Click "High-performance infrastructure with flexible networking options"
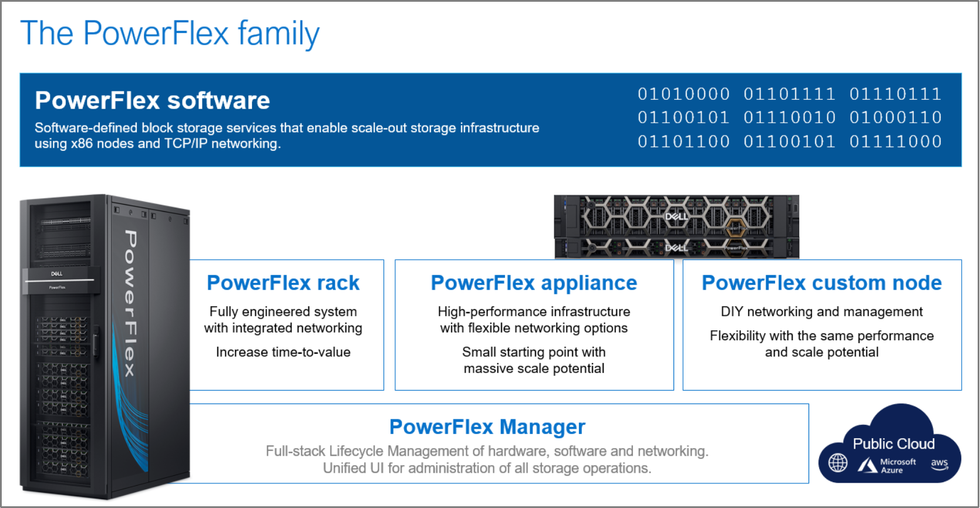This screenshot has height=508, width=980. coord(534,320)
